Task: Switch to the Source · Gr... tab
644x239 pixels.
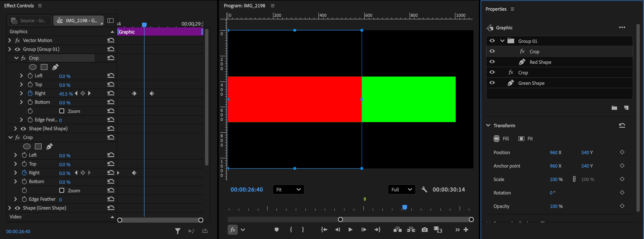Action: [30, 21]
